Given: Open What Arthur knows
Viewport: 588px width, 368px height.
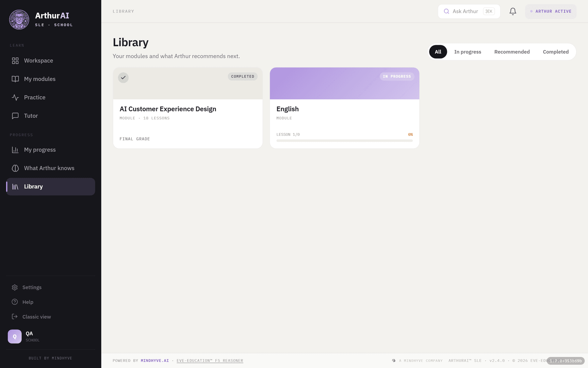Looking at the screenshot, I should pos(51,168).
